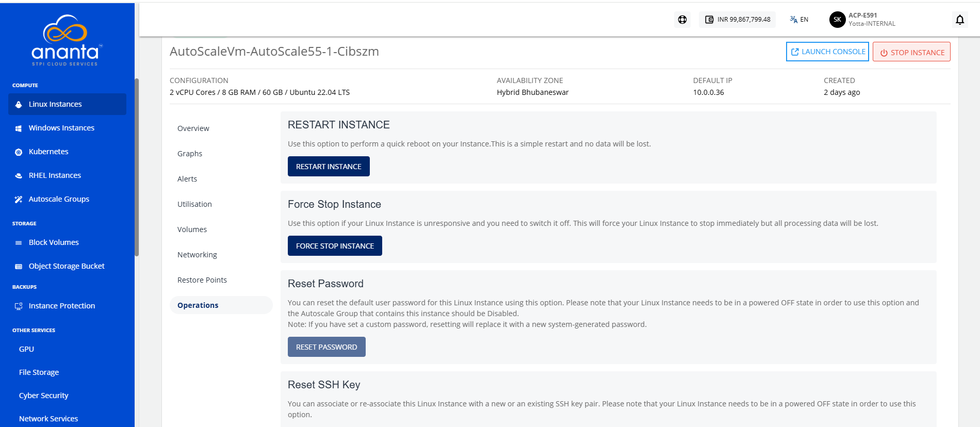The height and width of the screenshot is (427, 980).
Task: Click the notification bell icon
Action: [959, 20]
